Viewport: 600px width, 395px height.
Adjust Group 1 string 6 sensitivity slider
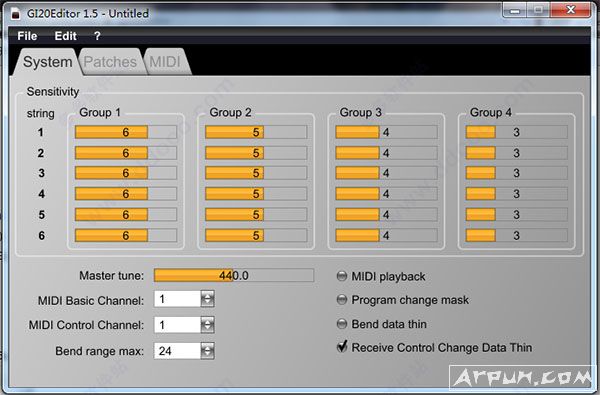pos(126,235)
